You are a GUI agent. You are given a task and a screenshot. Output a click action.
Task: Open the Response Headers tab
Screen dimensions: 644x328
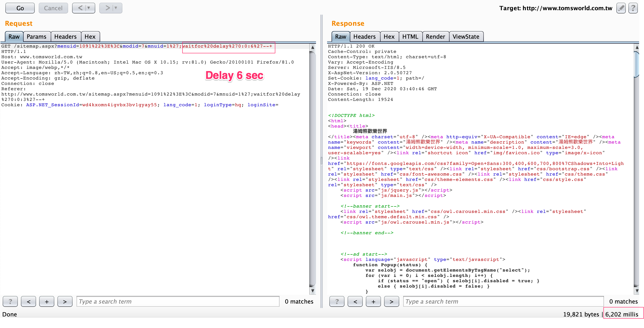pos(365,36)
